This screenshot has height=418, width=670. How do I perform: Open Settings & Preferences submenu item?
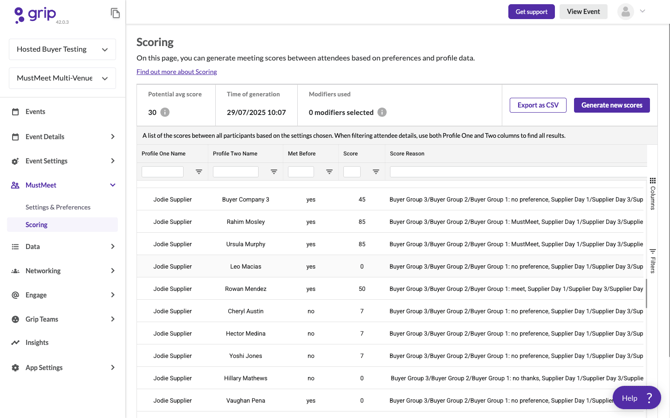(58, 207)
